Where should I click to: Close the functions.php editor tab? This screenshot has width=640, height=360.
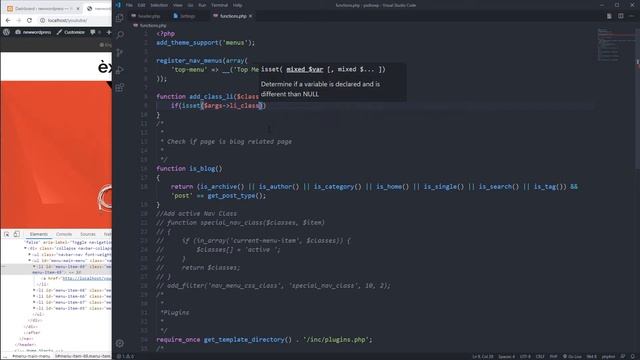click(250, 16)
